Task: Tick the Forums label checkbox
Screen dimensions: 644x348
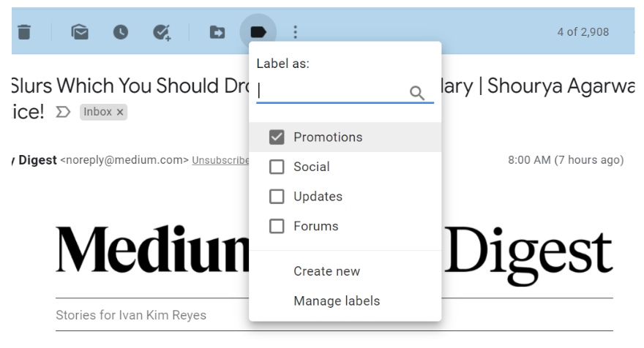Action: pyautogui.click(x=277, y=227)
